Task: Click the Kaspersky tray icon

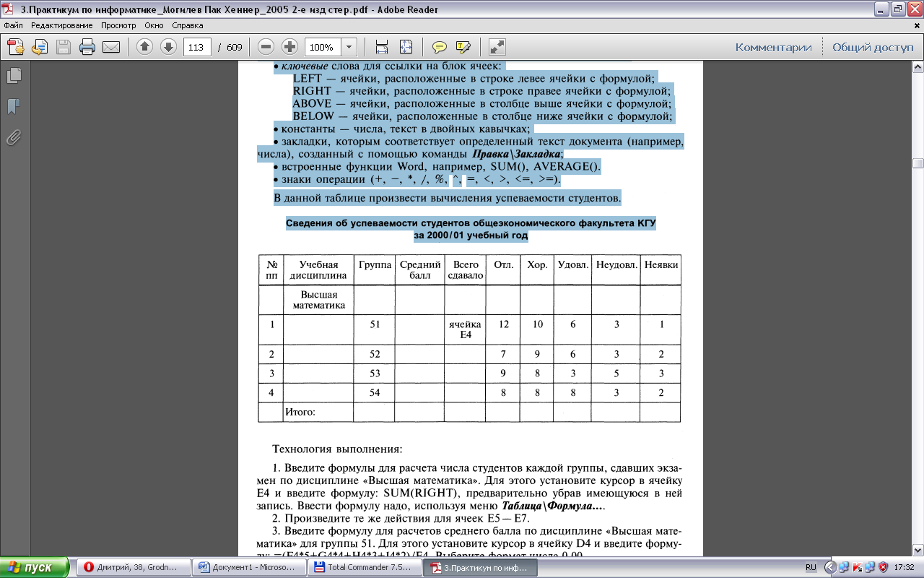Action: click(857, 567)
